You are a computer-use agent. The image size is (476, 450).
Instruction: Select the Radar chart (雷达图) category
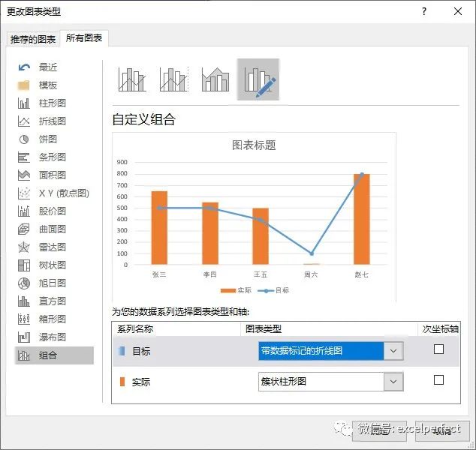coord(53,247)
